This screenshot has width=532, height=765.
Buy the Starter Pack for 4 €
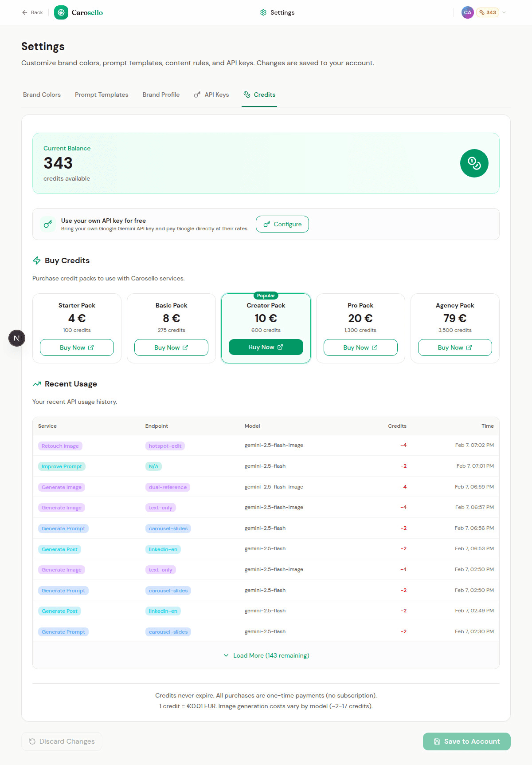pyautogui.click(x=77, y=347)
